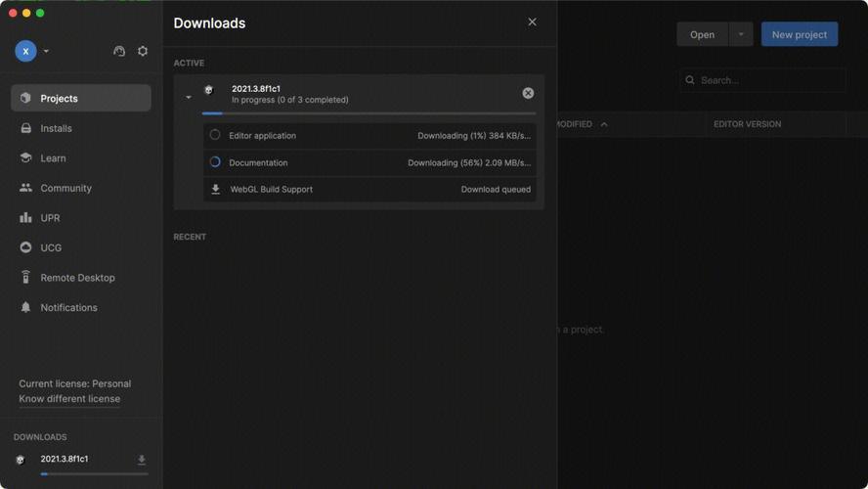868x489 pixels.
Task: Click the support headset icon
Action: 119,51
